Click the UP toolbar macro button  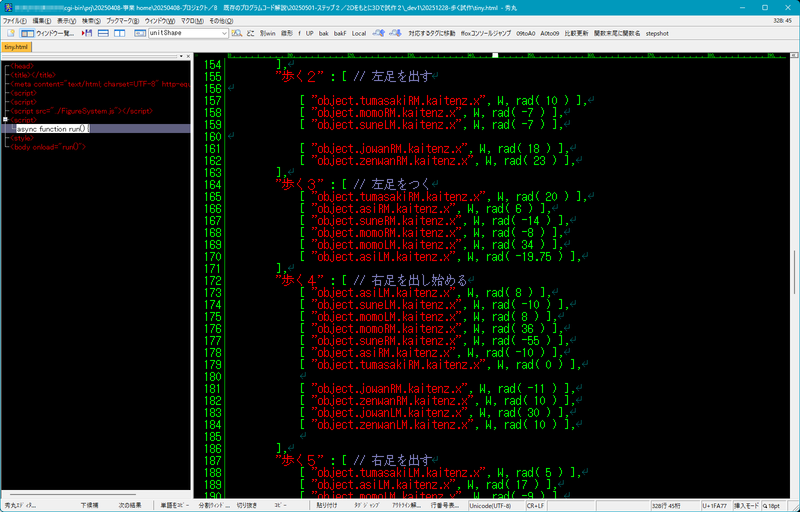(x=309, y=33)
